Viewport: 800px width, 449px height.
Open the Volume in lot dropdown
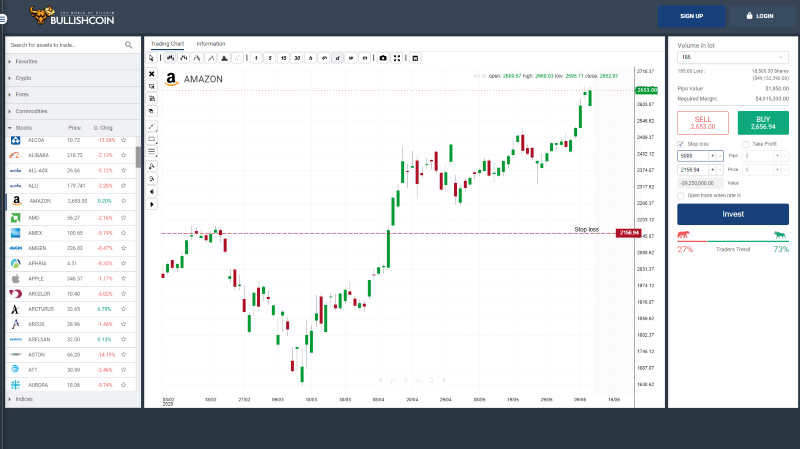(733, 57)
